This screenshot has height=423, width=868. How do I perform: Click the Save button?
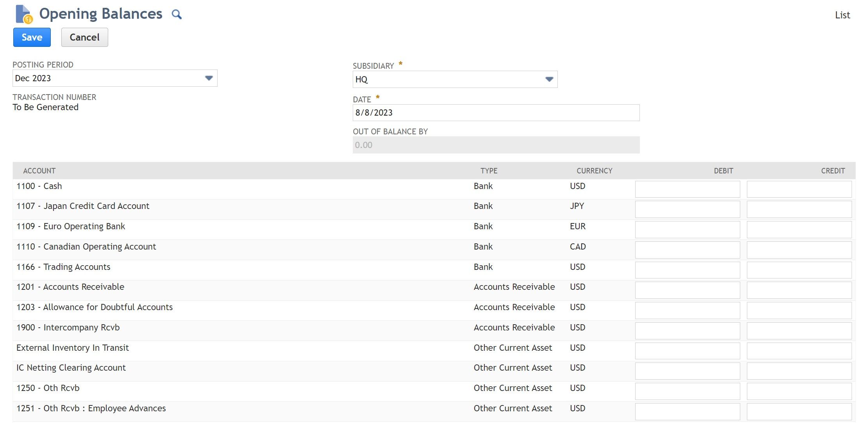[x=32, y=37]
